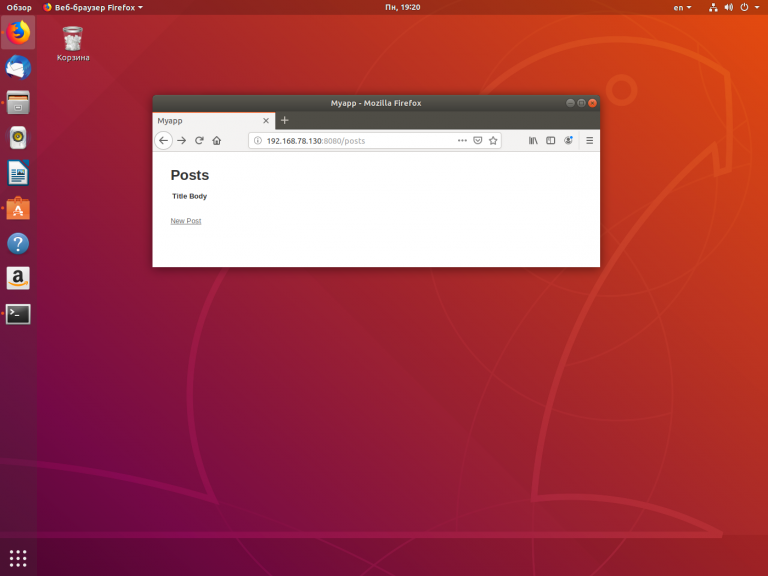Open Rhythmbox from the dock
The image size is (768, 576).
click(18, 138)
